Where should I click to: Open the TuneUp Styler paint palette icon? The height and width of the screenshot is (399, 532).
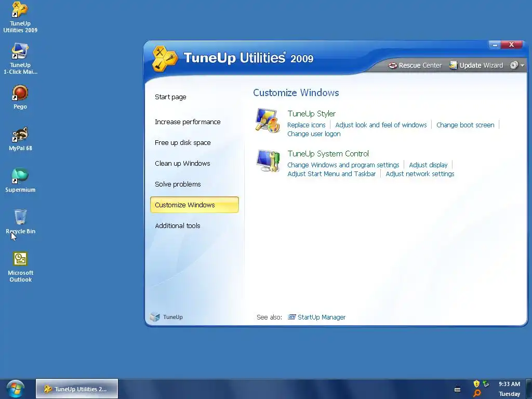(268, 121)
